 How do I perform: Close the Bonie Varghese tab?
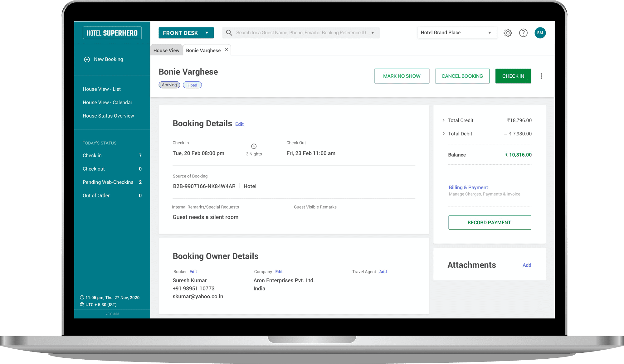pyautogui.click(x=227, y=50)
